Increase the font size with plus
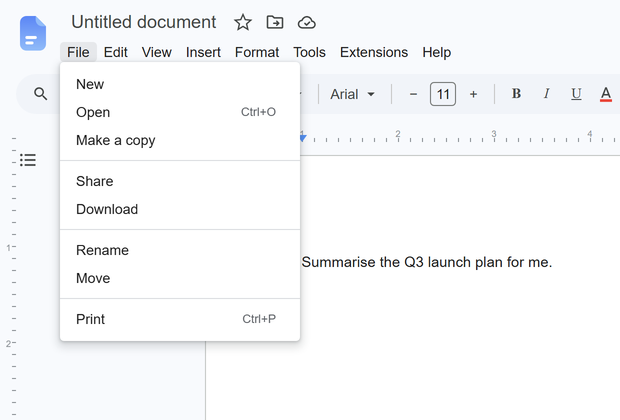This screenshot has height=420, width=620. pyautogui.click(x=473, y=94)
